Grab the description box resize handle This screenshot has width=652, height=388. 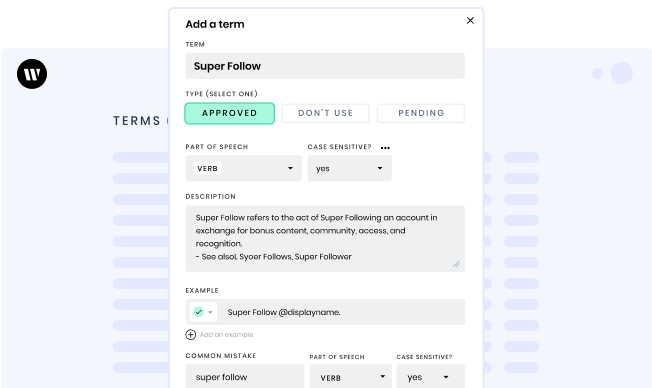click(x=456, y=264)
